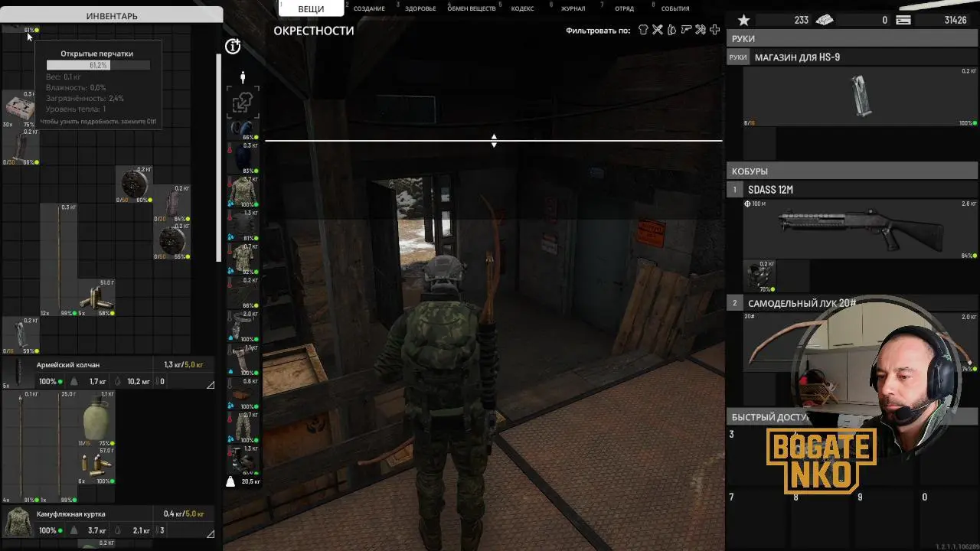This screenshot has width=980, height=551.
Task: Click the info plus icon
Action: point(234,47)
